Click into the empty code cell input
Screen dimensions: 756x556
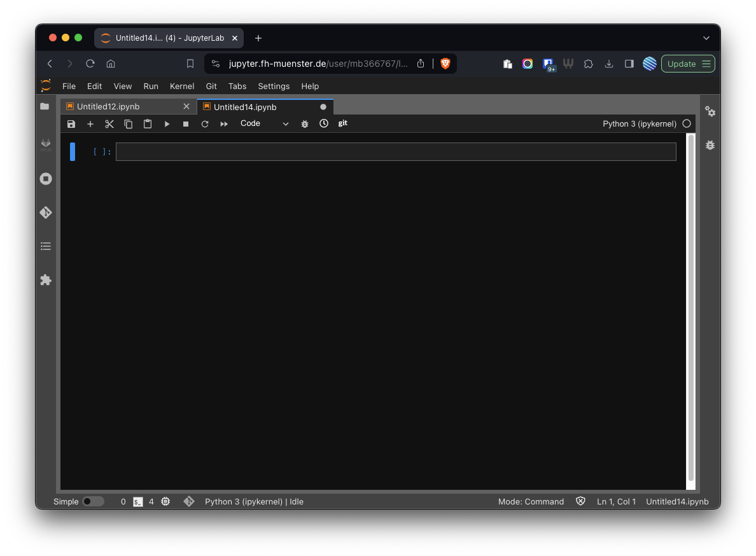395,151
